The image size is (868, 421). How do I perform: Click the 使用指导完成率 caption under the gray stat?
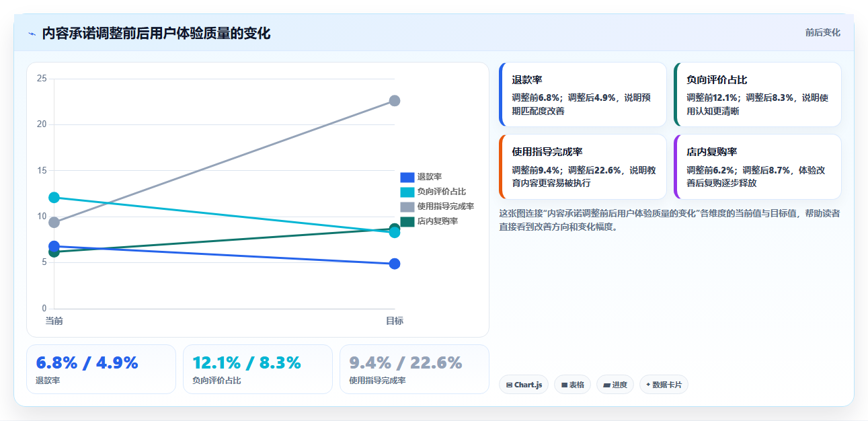[377, 381]
